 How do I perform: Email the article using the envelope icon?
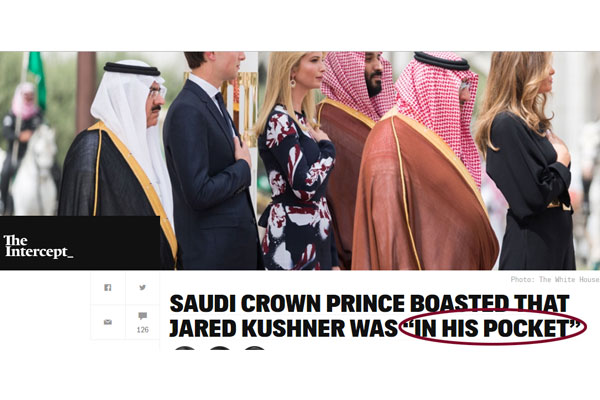[x=108, y=322]
